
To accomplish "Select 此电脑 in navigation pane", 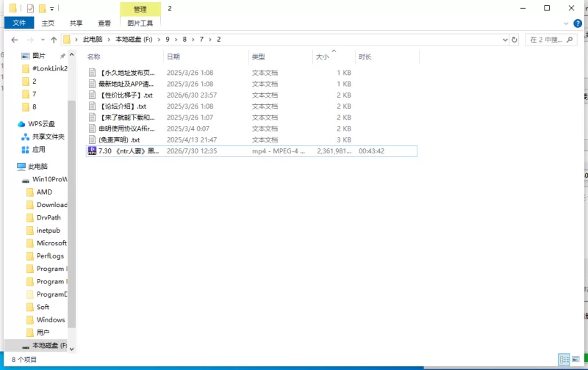I will point(37,166).
